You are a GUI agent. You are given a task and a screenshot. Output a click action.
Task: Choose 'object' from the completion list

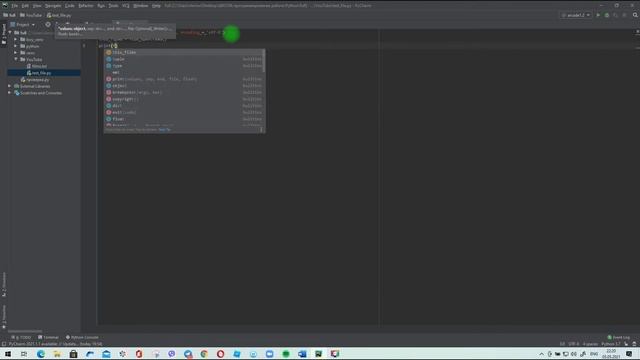tap(184, 86)
